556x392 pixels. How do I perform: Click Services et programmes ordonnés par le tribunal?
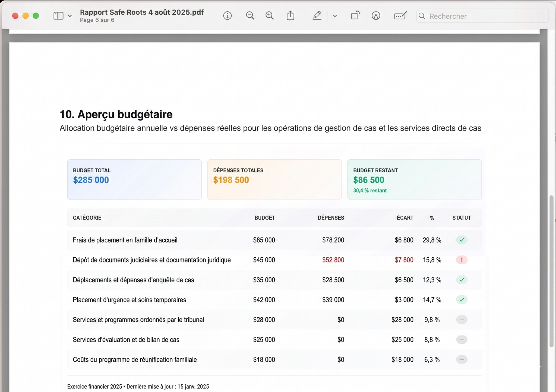[x=138, y=320]
